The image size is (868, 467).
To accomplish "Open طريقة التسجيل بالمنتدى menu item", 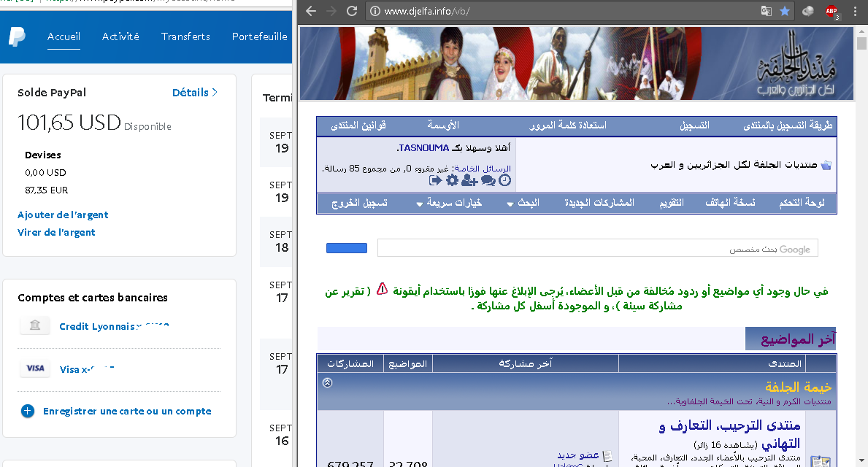I will tap(788, 126).
